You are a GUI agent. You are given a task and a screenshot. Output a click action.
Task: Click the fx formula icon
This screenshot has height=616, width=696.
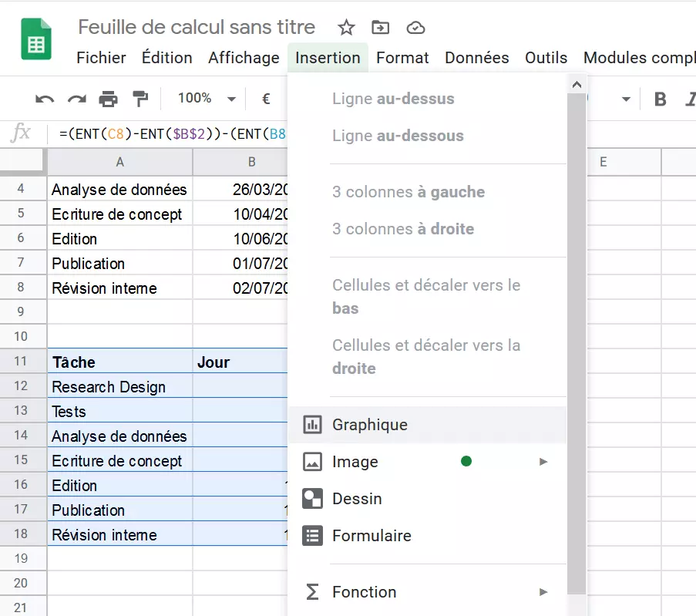click(21, 133)
